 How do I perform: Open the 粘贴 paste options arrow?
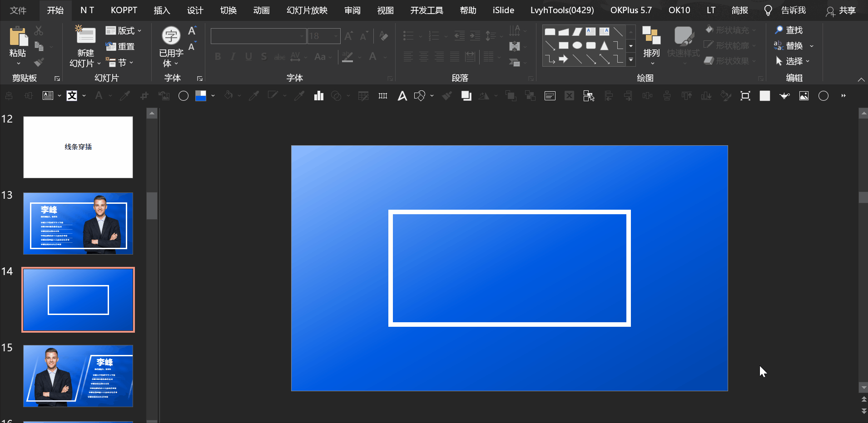[x=18, y=64]
